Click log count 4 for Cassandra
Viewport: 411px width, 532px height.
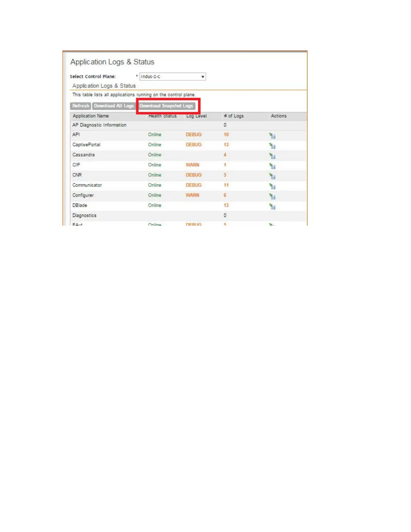pos(225,155)
